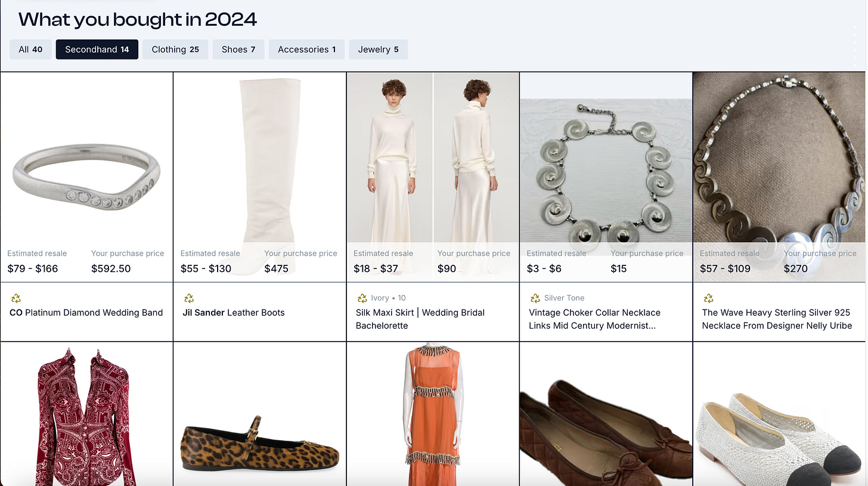Screen dimensions: 868x486
Task: Open the CO Platinum Diamond Wedding Band title
Action: [86, 312]
